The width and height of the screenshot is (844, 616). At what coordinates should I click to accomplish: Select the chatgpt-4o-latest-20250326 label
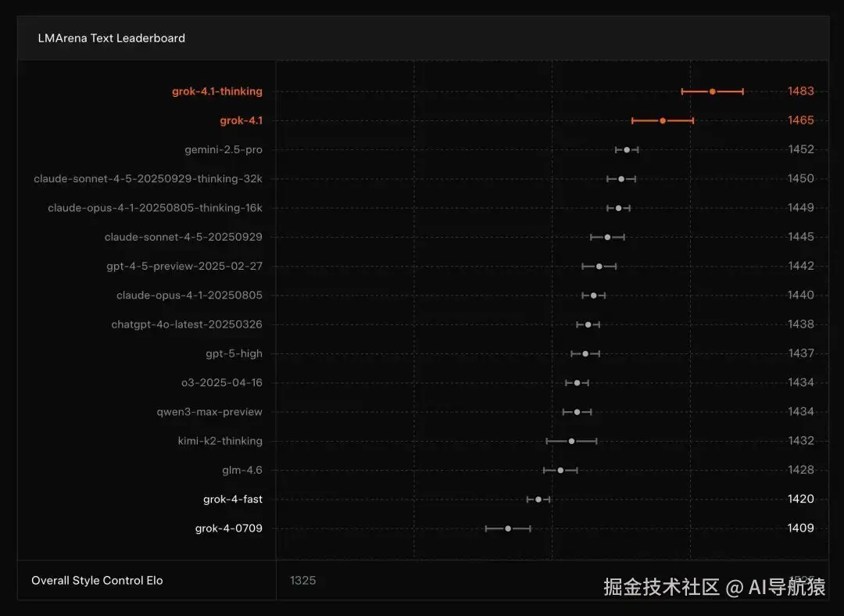(x=187, y=324)
